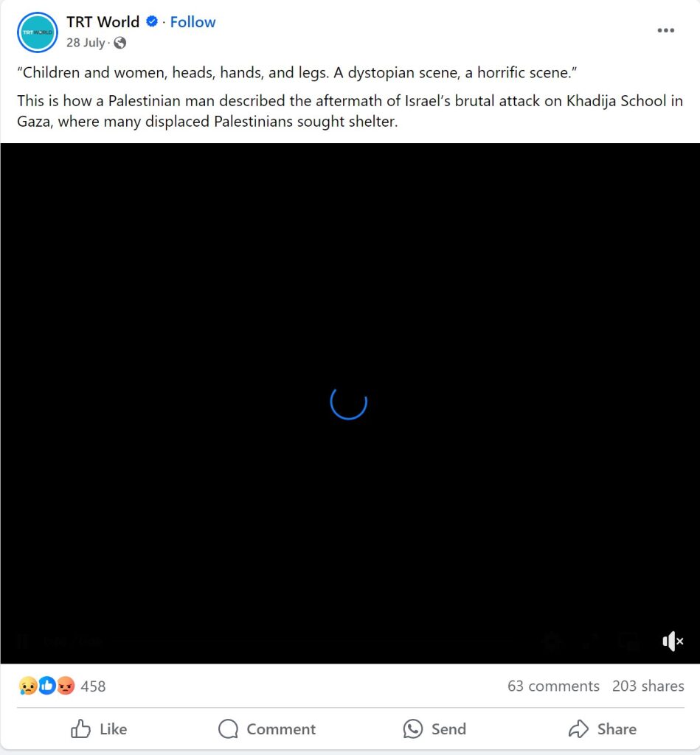The width and height of the screenshot is (700, 755).
Task: Open the Share options
Action: coord(602,729)
